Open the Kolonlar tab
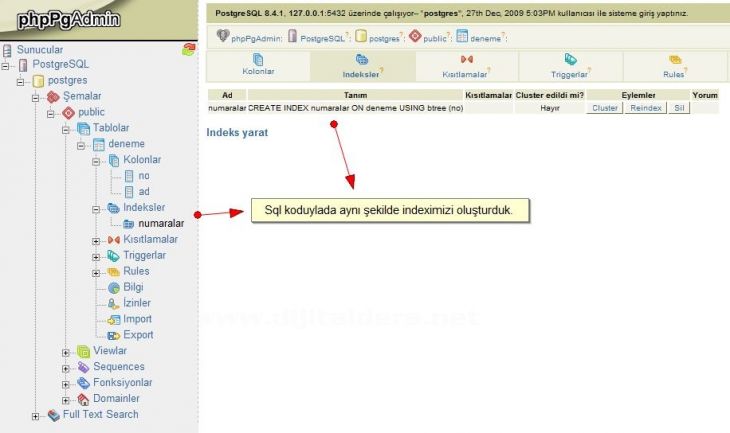 click(x=258, y=65)
